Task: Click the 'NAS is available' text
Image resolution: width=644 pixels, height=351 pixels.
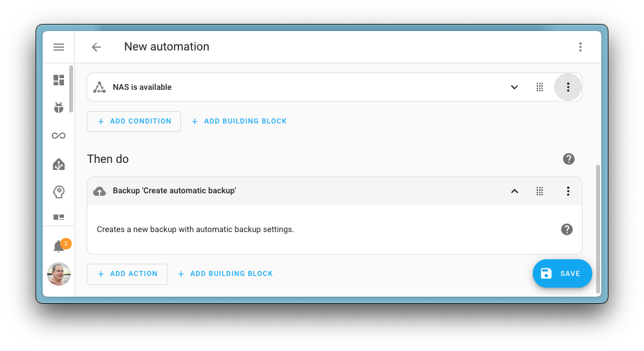Action: [x=142, y=87]
